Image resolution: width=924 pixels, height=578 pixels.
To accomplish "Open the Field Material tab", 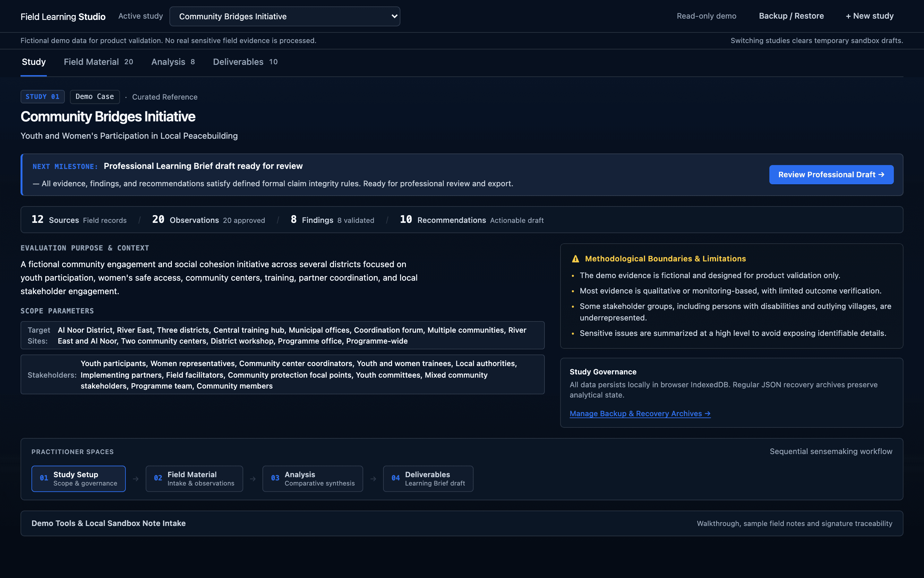I will coord(98,62).
